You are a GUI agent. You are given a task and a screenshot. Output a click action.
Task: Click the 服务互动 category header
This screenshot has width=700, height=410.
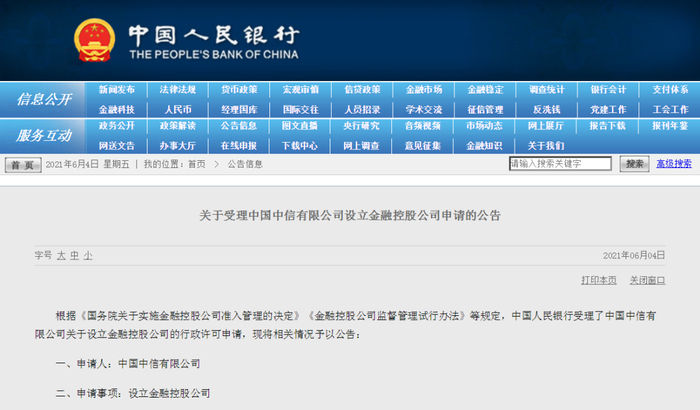(44, 135)
